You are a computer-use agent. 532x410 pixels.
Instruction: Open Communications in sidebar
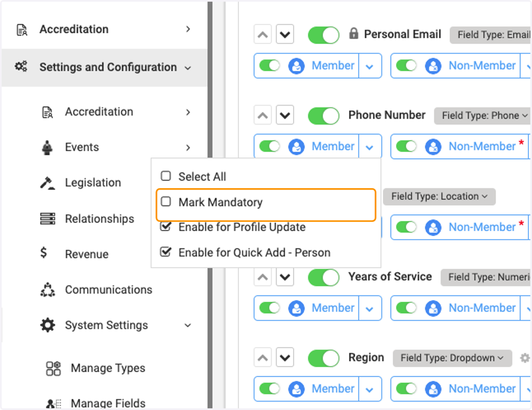(109, 290)
